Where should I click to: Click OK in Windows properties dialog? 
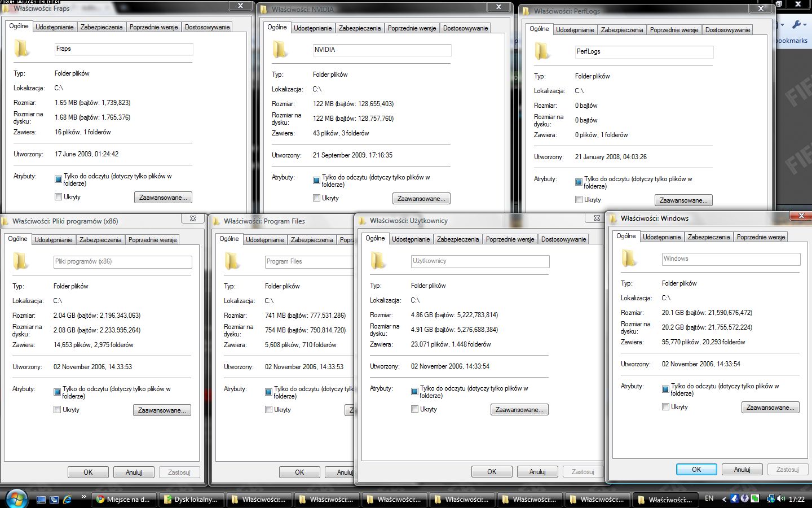tap(696, 469)
